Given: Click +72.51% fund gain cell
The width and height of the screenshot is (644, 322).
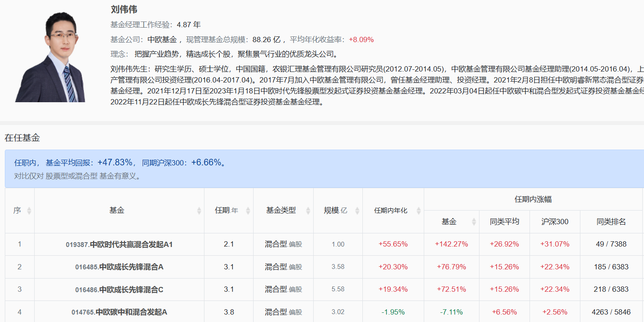Looking at the screenshot, I should (x=451, y=290).
